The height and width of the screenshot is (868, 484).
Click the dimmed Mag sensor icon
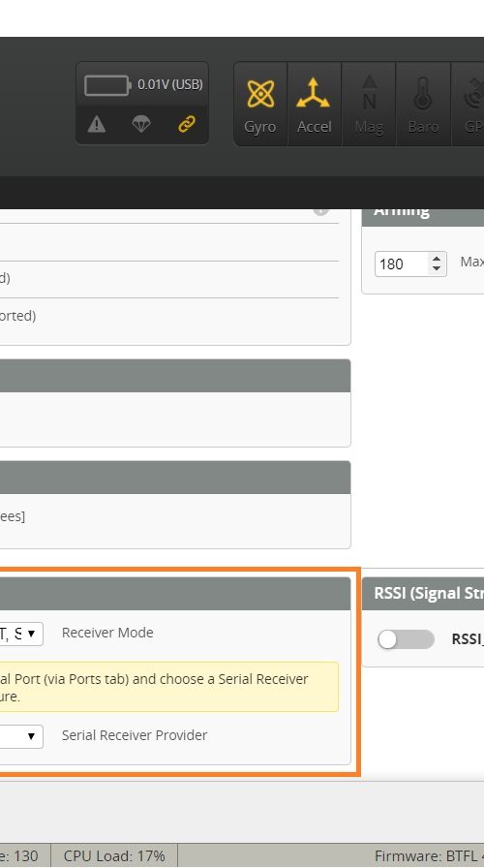pos(369,104)
